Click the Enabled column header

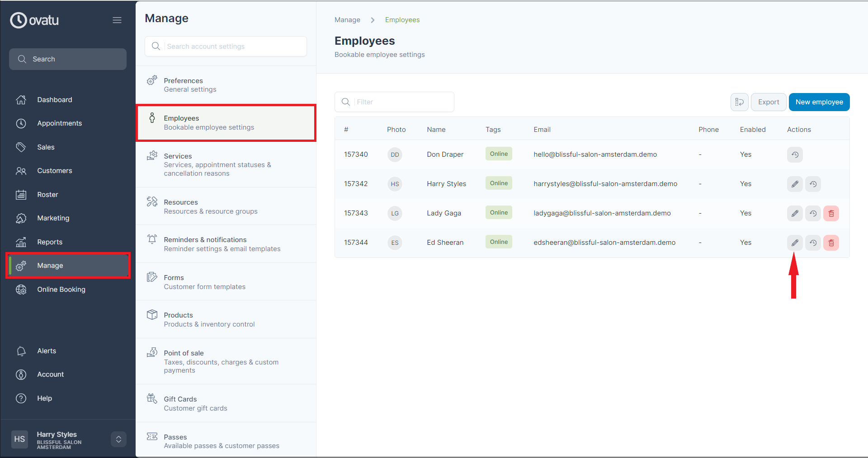click(x=753, y=130)
